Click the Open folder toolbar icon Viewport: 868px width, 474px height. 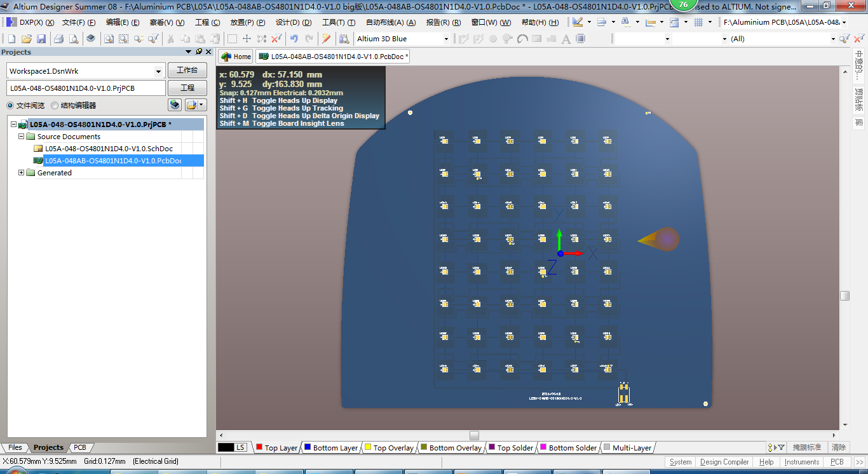tap(27, 39)
